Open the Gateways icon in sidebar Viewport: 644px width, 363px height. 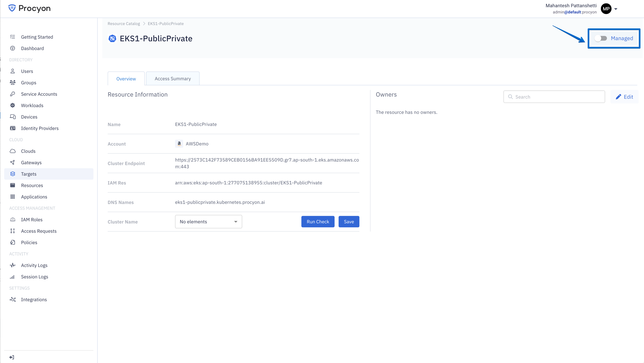point(13,162)
